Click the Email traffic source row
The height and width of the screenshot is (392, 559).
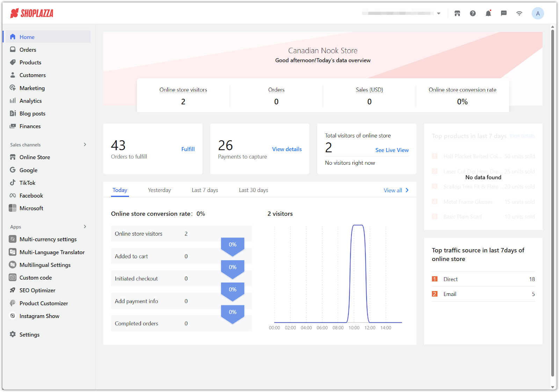tap(483, 294)
